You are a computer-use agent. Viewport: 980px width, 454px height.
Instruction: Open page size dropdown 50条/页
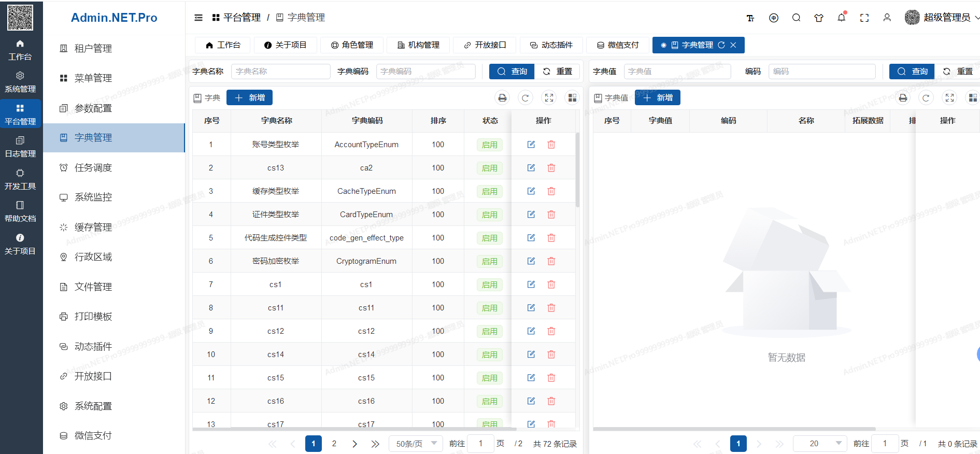point(416,444)
